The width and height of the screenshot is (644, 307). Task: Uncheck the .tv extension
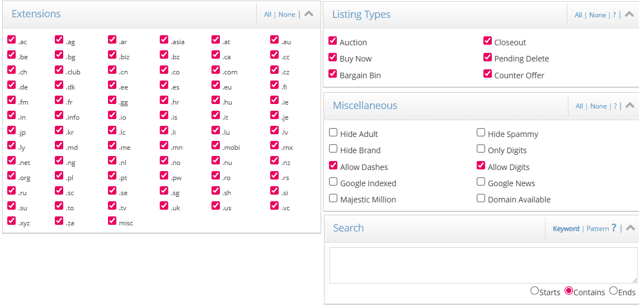point(112,206)
